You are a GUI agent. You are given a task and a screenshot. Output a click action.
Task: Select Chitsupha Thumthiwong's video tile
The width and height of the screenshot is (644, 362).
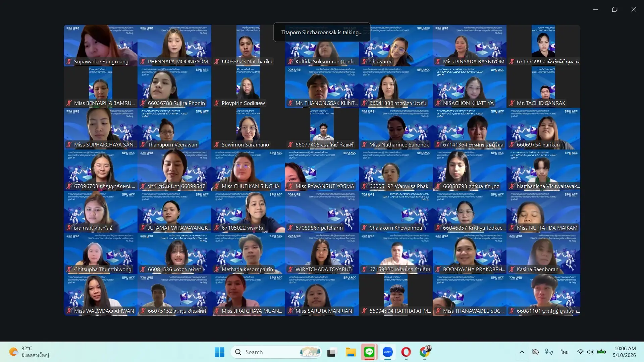click(101, 254)
